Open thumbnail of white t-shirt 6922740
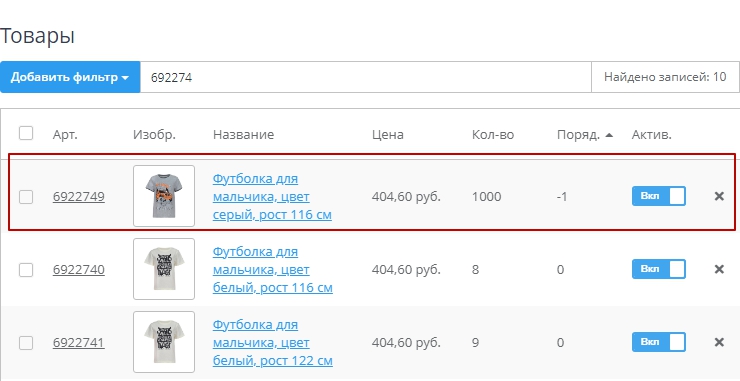The height and width of the screenshot is (381, 740). 164,269
